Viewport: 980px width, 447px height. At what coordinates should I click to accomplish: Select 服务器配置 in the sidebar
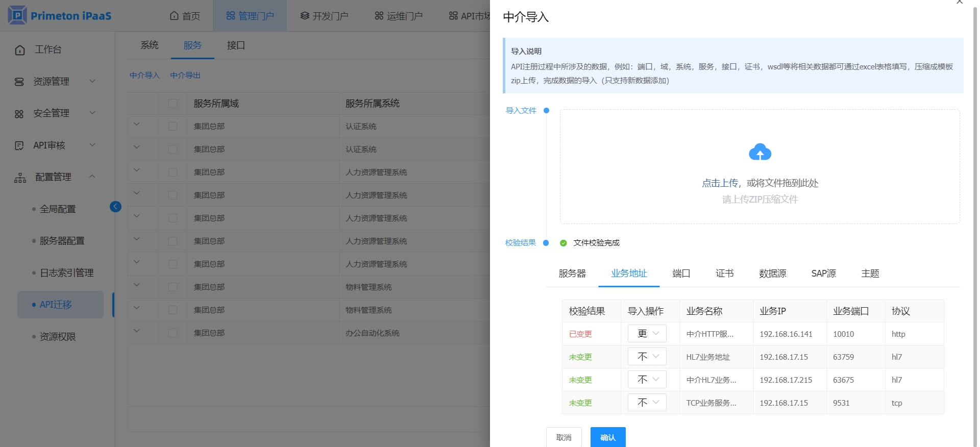point(62,241)
